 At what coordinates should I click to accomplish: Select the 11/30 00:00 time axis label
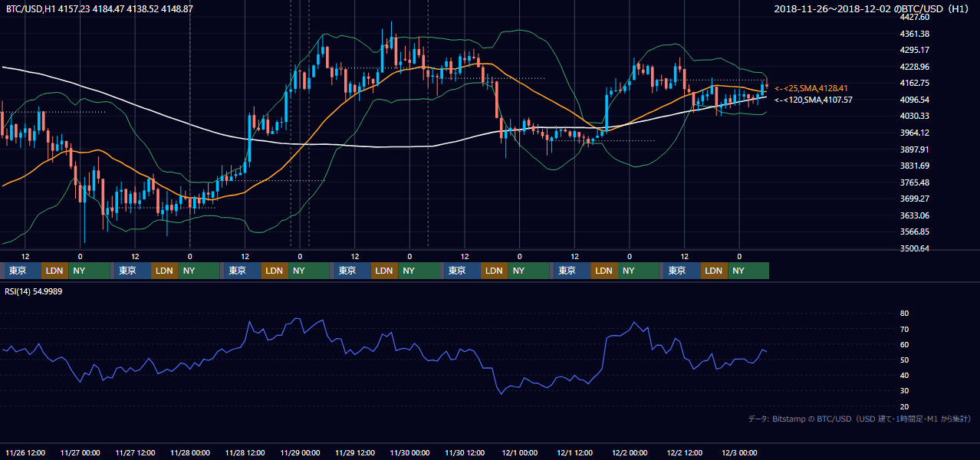410,452
